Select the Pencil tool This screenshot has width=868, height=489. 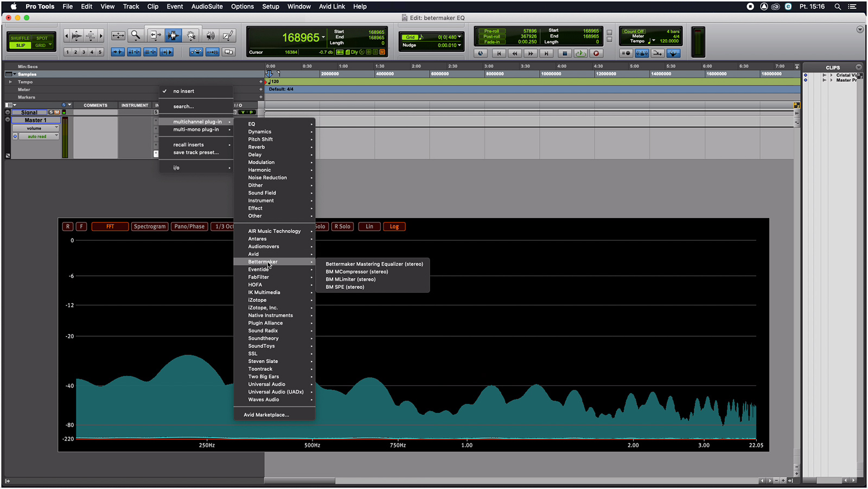228,36
